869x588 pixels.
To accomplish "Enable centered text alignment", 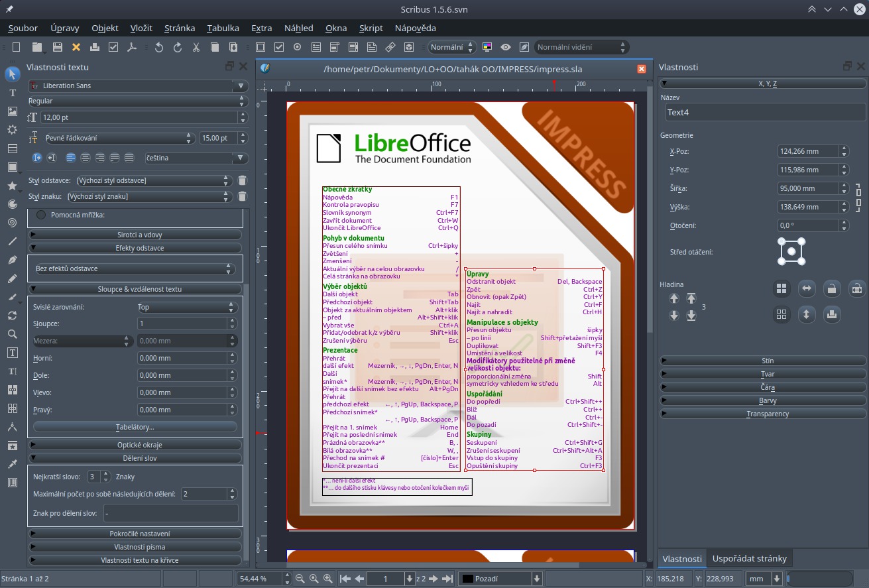I will [x=86, y=158].
